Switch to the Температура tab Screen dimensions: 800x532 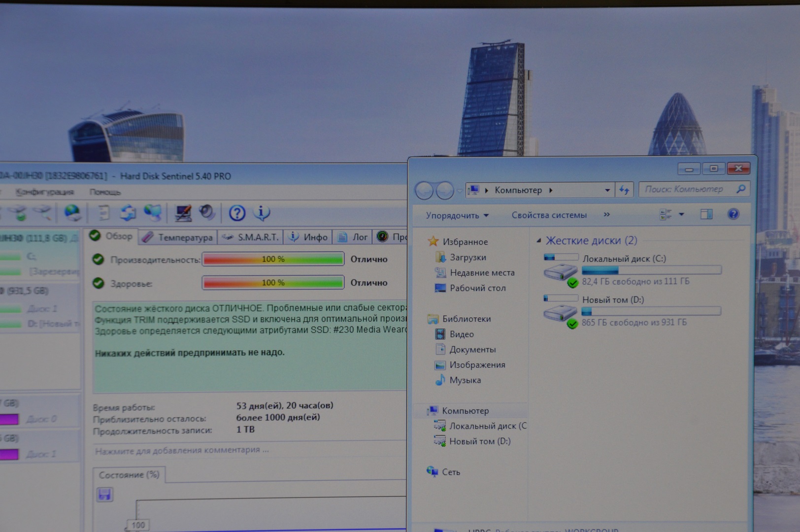point(178,237)
